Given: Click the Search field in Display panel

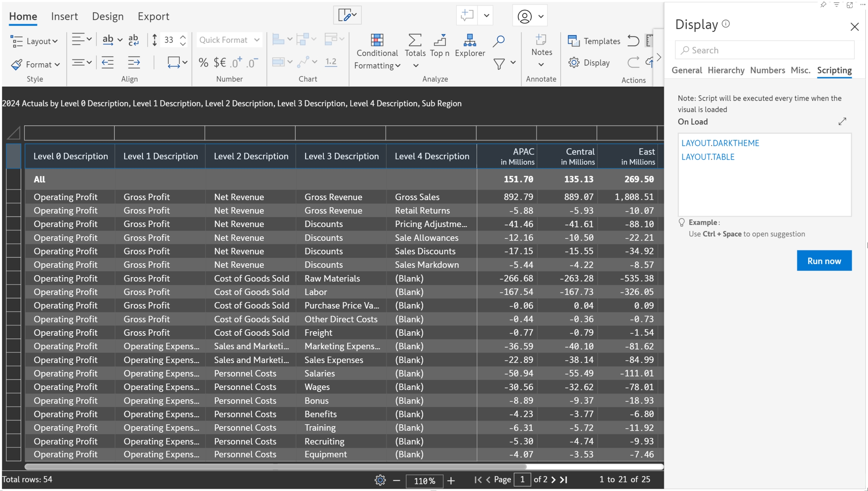Looking at the screenshot, I should point(765,50).
